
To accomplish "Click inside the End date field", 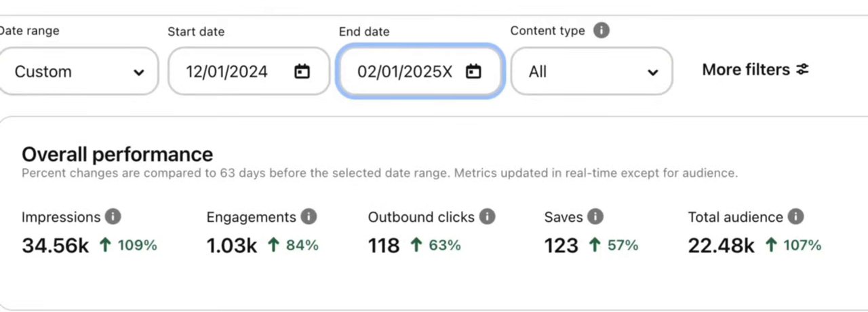I will (x=420, y=71).
